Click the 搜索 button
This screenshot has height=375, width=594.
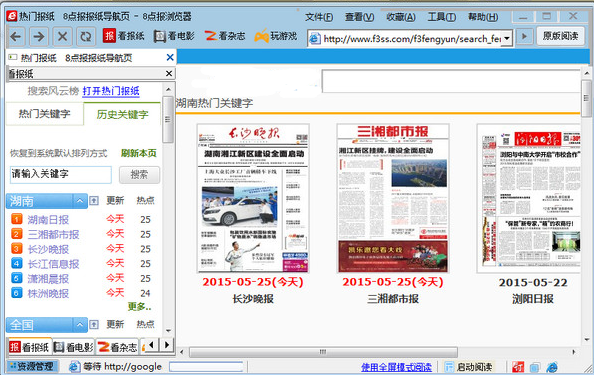click(x=139, y=175)
